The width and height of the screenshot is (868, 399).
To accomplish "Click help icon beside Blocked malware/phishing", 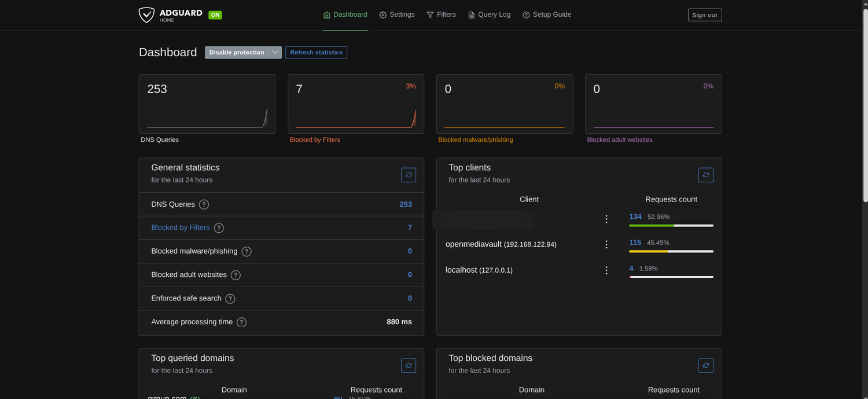I will [x=247, y=251].
